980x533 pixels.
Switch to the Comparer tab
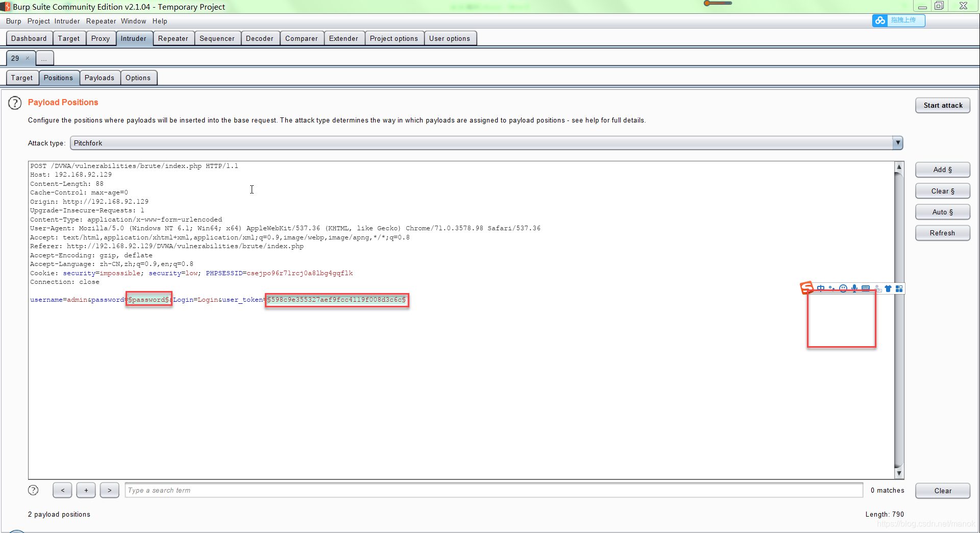point(302,38)
